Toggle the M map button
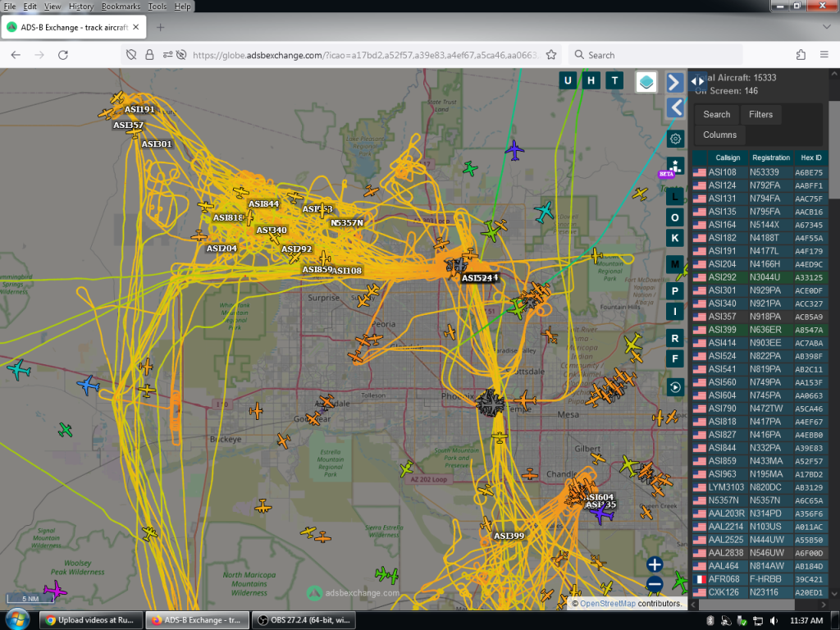 pos(675,264)
